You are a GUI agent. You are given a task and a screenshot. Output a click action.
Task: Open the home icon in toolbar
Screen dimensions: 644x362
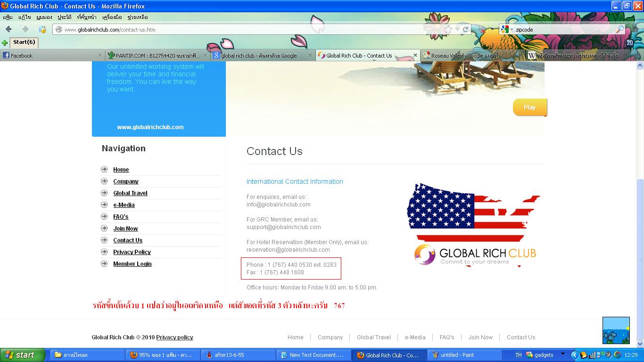pos(635,29)
